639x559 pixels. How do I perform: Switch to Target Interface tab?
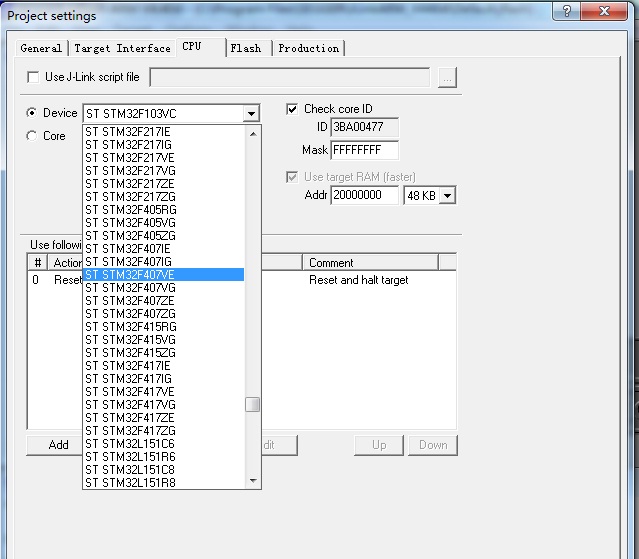click(122, 48)
